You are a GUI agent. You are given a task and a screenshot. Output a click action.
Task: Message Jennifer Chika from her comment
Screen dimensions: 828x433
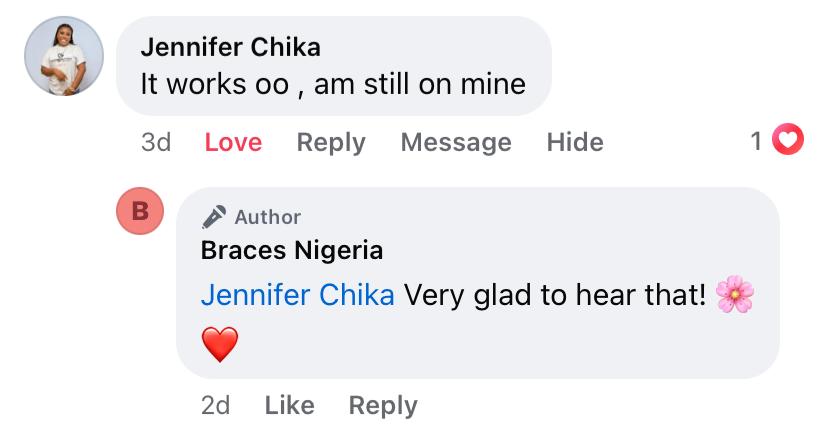point(456,142)
